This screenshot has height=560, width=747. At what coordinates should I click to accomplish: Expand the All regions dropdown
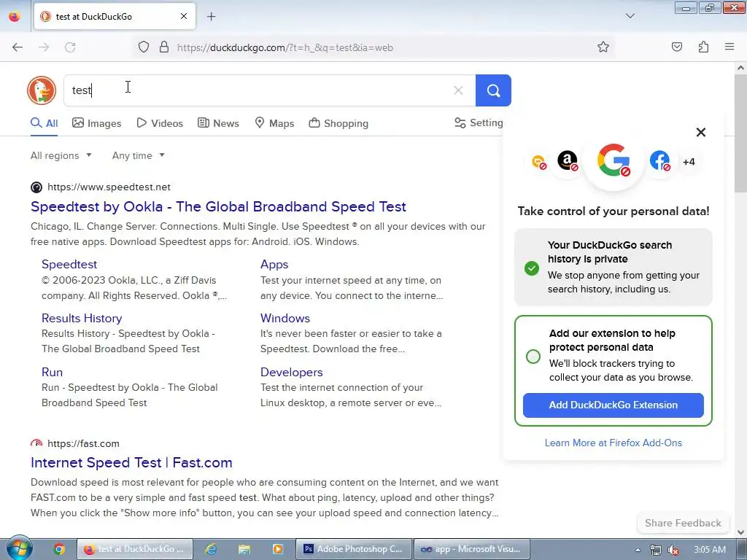click(x=61, y=156)
